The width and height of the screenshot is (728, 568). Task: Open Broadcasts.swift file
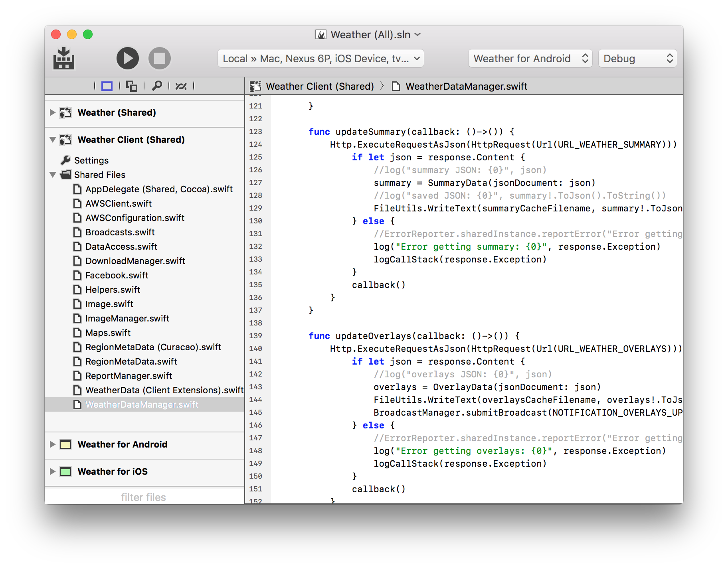point(120,232)
